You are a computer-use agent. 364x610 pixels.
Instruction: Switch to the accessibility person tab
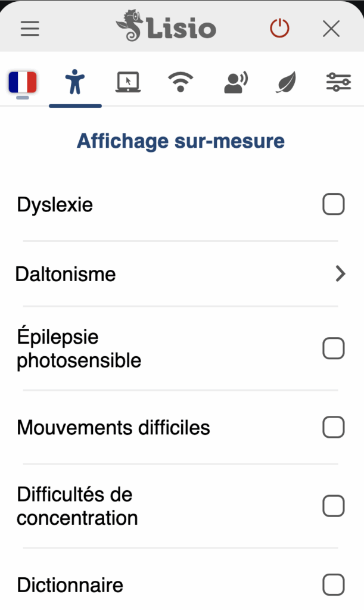tap(75, 82)
